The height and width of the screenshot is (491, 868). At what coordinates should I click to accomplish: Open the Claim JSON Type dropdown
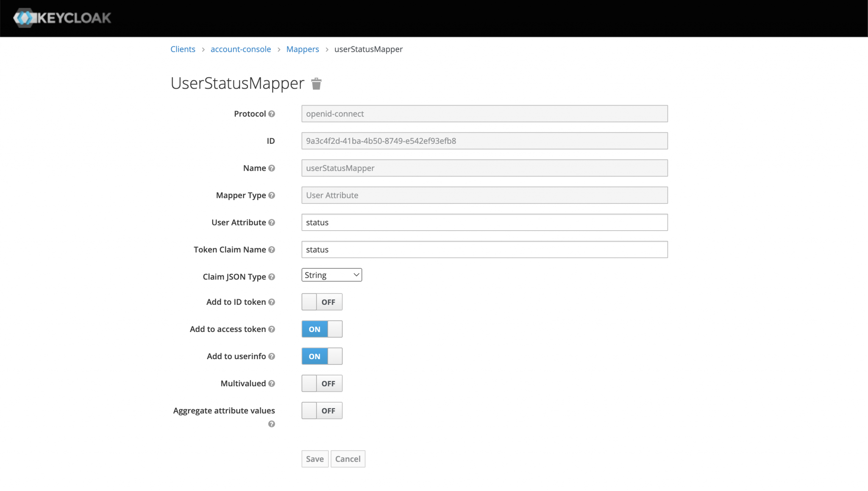331,274
